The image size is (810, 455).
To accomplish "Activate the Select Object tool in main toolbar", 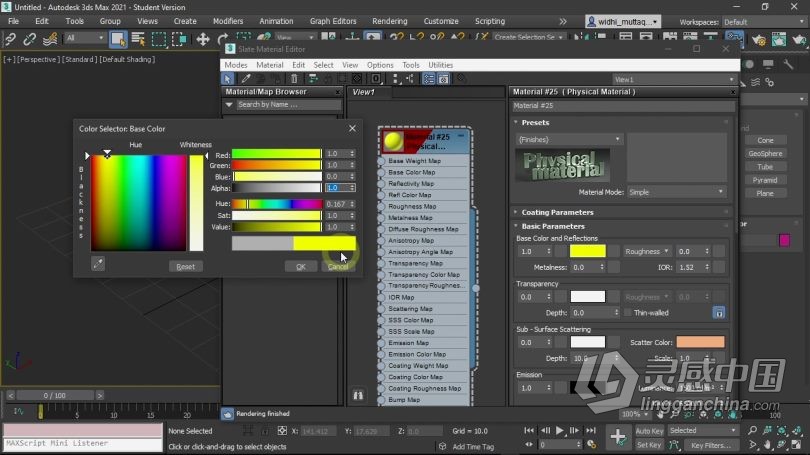I will (118, 39).
